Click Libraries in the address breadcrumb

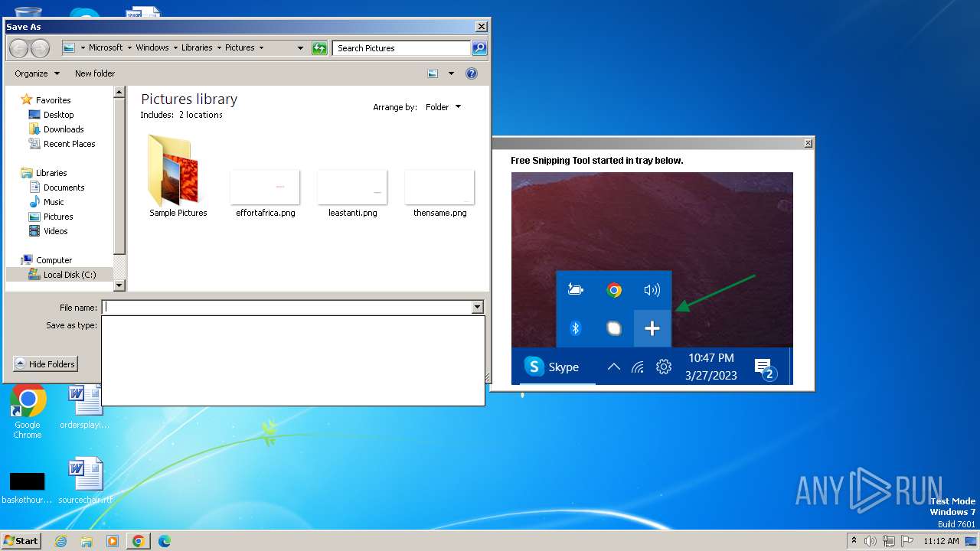coord(197,47)
